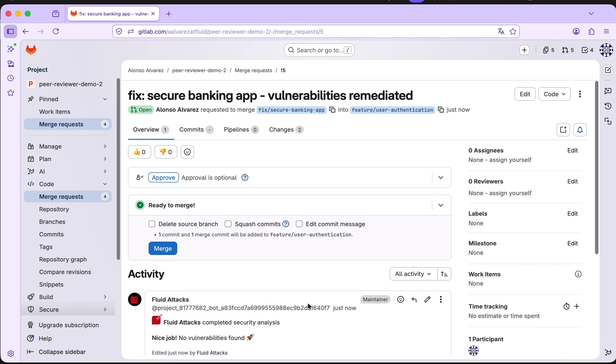Edit Reviewers in right sidebar
616x364 pixels.
coord(573,181)
